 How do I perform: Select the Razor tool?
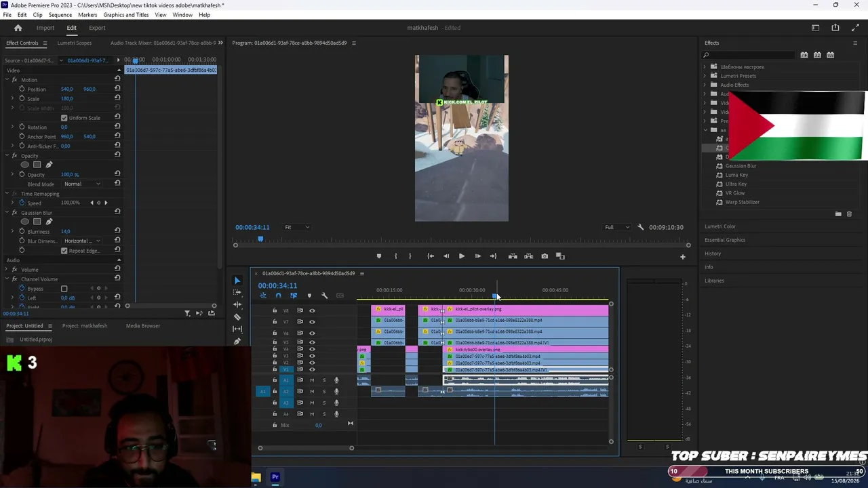237,317
